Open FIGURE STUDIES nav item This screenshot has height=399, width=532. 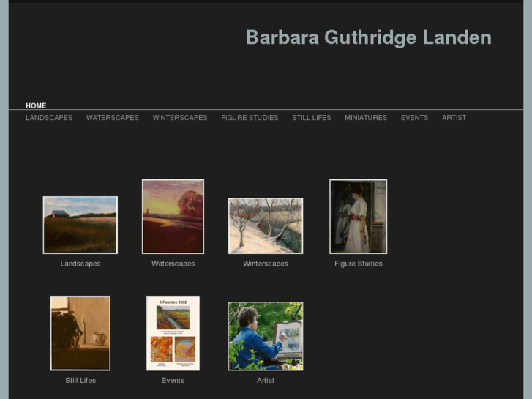250,118
